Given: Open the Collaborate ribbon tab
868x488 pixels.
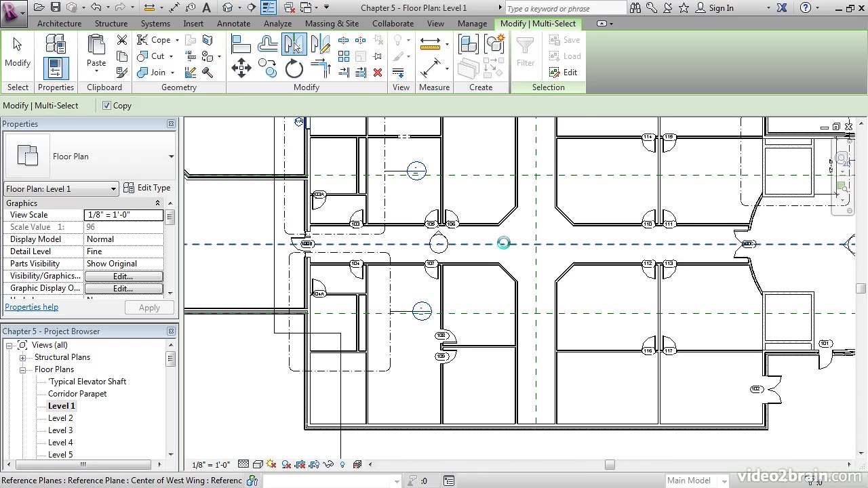Looking at the screenshot, I should (393, 23).
